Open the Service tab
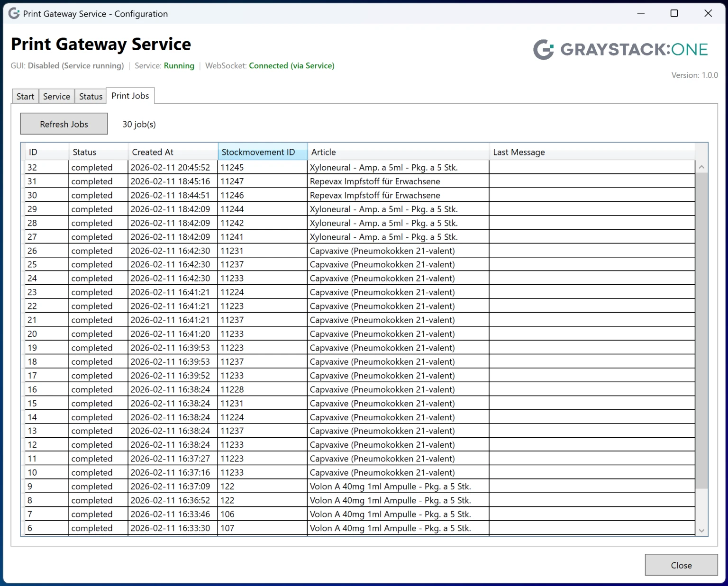 pyautogui.click(x=56, y=97)
